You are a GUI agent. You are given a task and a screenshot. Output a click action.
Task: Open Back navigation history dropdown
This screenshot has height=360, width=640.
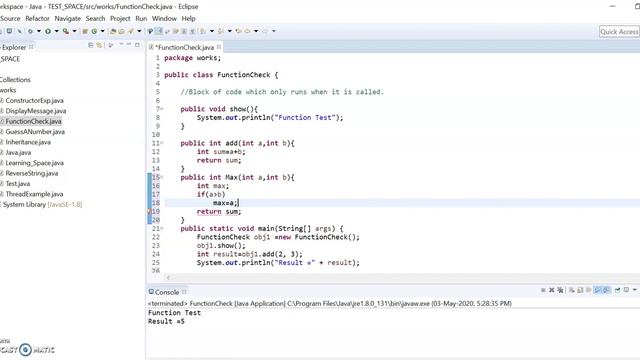tap(256, 31)
